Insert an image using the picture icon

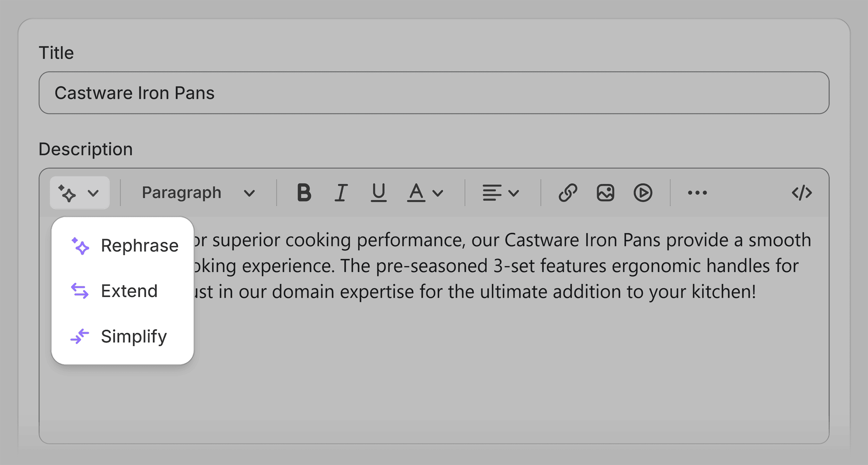(605, 193)
